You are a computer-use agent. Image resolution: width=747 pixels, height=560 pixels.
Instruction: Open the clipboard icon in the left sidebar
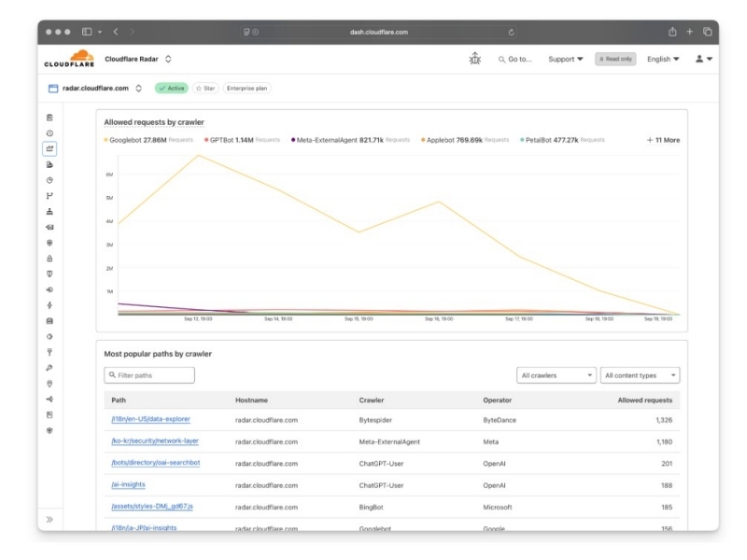49,118
